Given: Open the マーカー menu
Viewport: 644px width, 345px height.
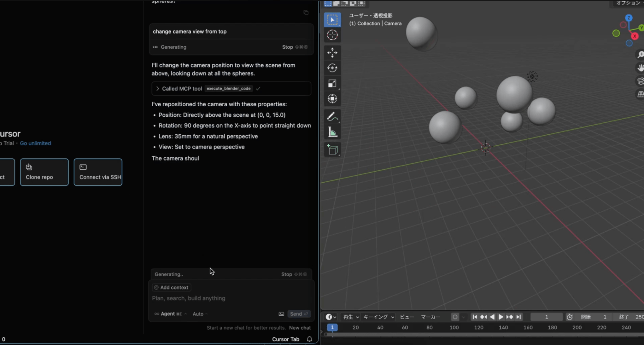Looking at the screenshot, I should click(430, 317).
